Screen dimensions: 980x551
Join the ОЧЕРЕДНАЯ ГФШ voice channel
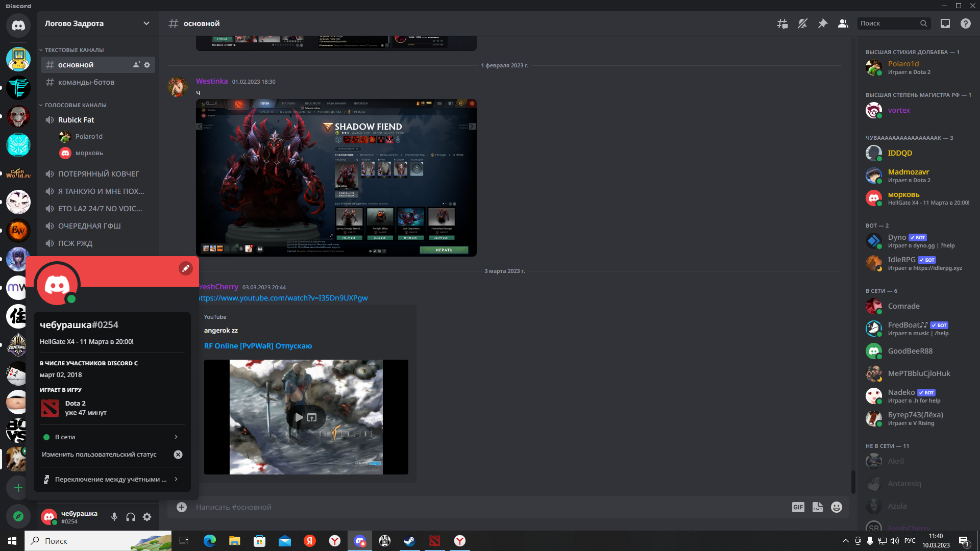tap(97, 226)
